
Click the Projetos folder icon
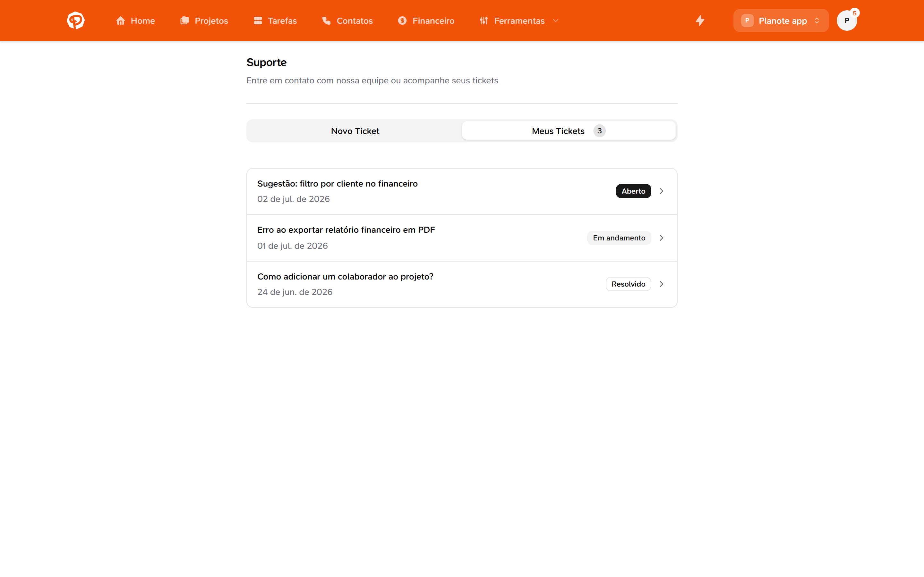pyautogui.click(x=185, y=21)
